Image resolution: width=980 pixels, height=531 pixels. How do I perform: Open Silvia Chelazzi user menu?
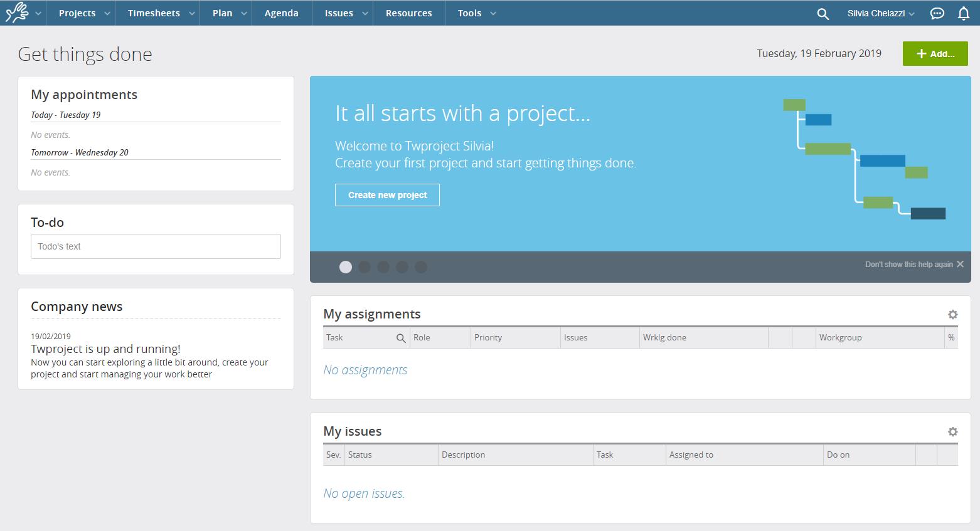click(x=881, y=13)
